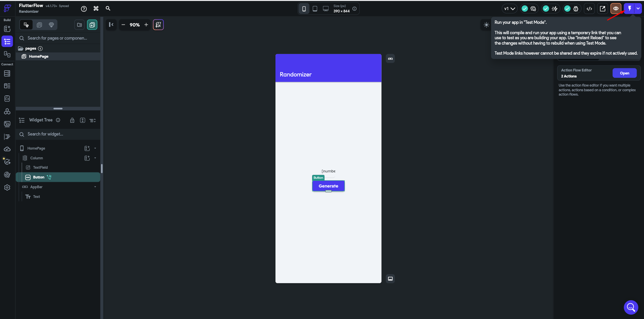Image resolution: width=644 pixels, height=319 pixels.
Task: Open the Action Flow Editor
Action: click(625, 73)
